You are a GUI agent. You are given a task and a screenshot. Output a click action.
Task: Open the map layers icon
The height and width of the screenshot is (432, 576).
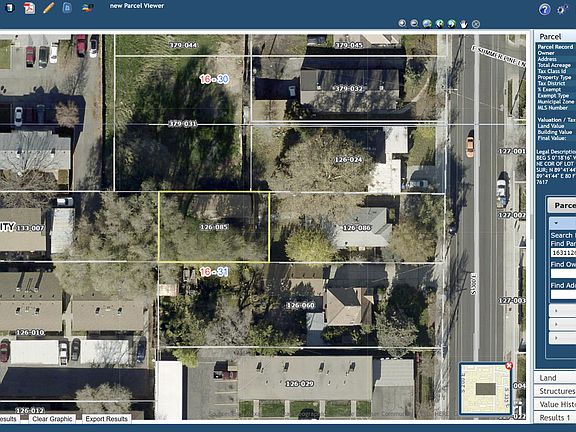click(x=87, y=8)
